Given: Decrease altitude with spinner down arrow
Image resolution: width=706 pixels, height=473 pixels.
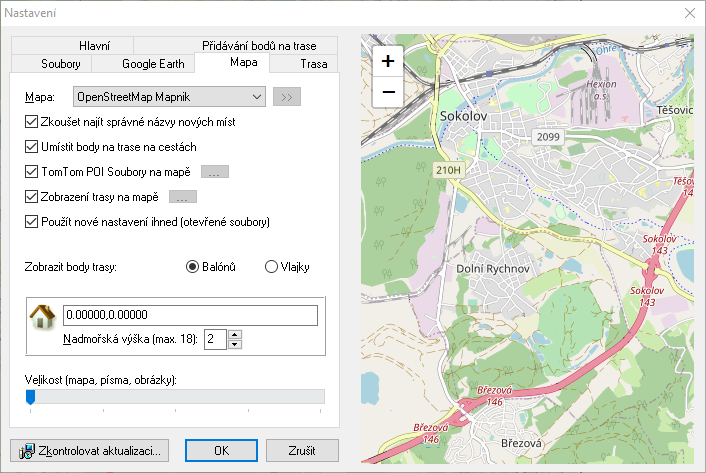Looking at the screenshot, I should pos(235,344).
